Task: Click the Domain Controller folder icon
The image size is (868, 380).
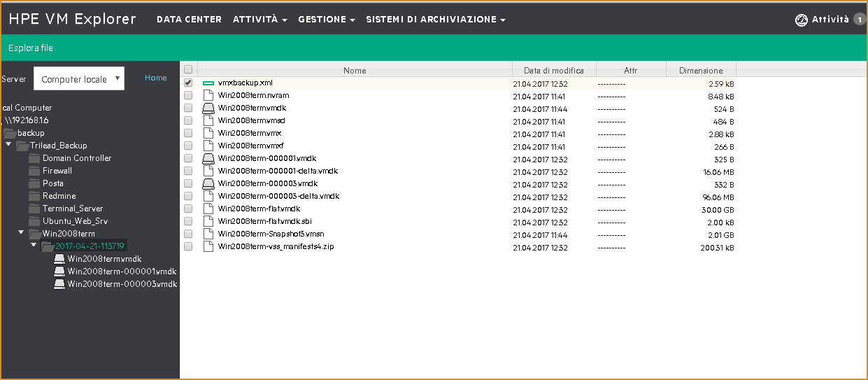Action: [x=34, y=158]
